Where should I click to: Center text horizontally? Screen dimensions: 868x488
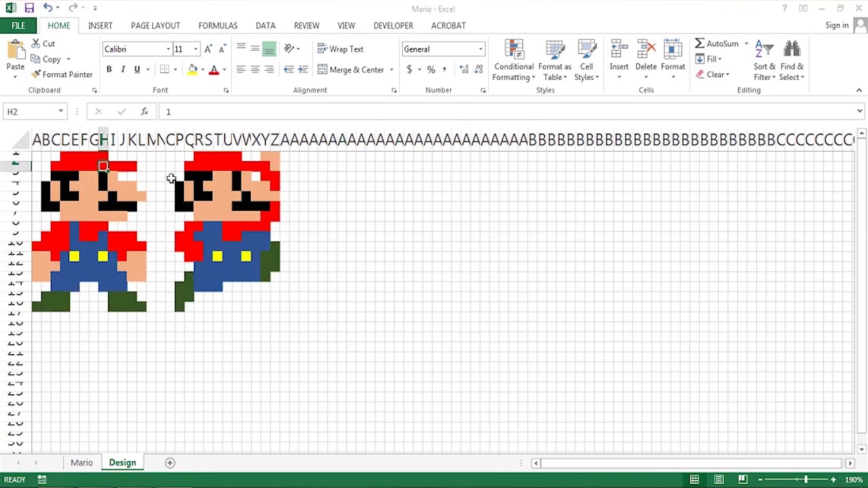255,69
